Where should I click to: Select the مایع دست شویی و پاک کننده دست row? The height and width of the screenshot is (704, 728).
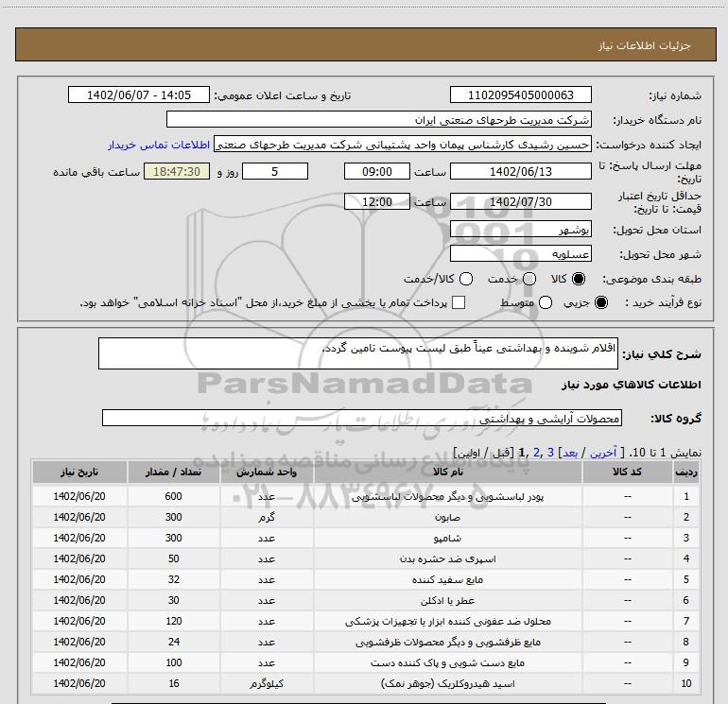point(365,662)
